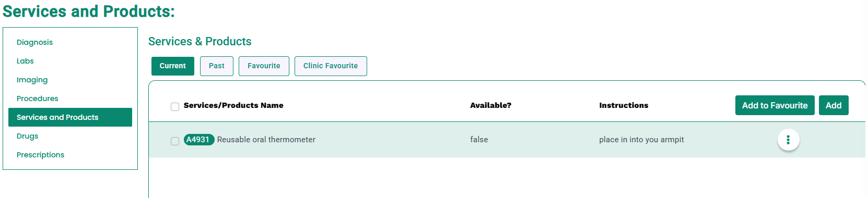Check the Reusable oral thermometer row checkbox
The image size is (868, 198).
point(175,141)
